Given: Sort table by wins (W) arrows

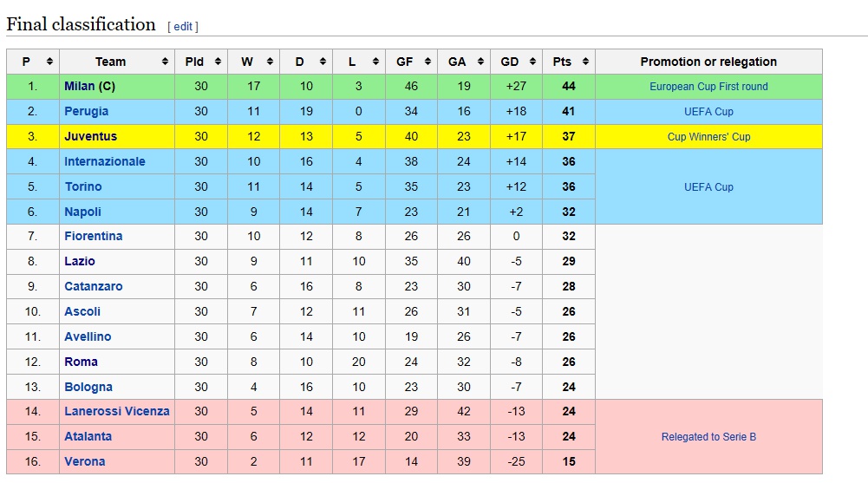Looking at the screenshot, I should [x=271, y=62].
